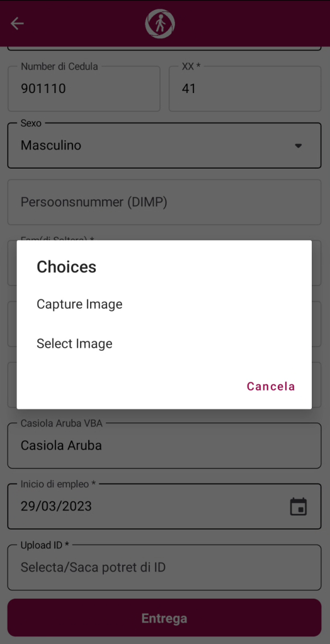Focus the Number di Cedula field

pyautogui.click(x=84, y=88)
